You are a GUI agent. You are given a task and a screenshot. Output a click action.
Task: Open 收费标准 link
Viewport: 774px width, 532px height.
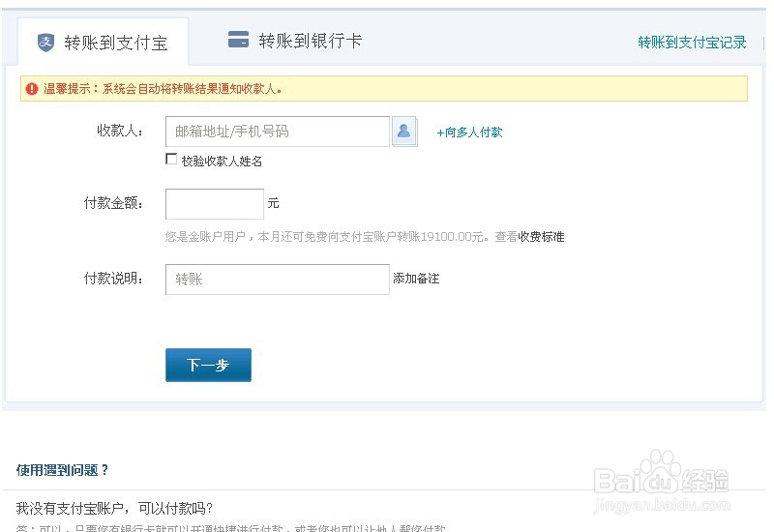point(541,237)
